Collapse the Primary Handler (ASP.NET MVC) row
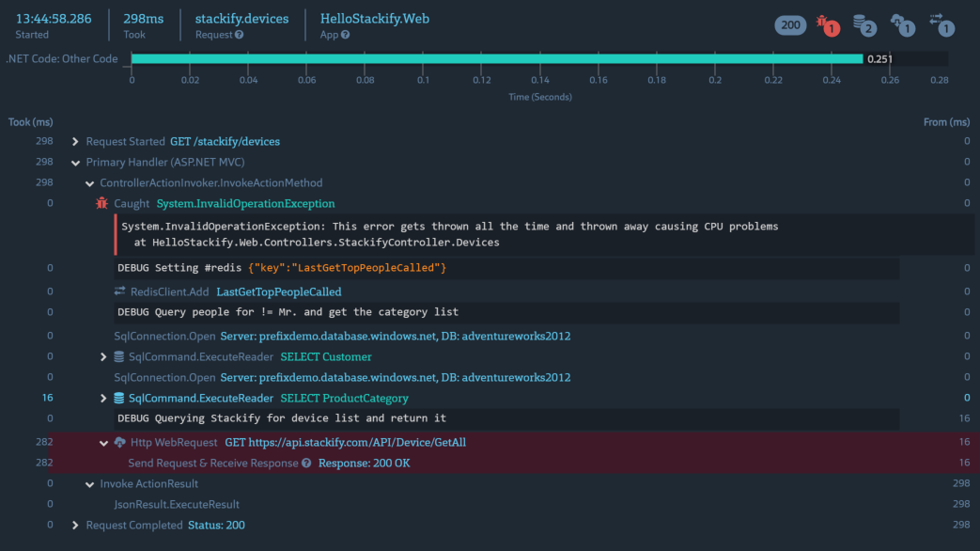The image size is (980, 551). pos(75,163)
